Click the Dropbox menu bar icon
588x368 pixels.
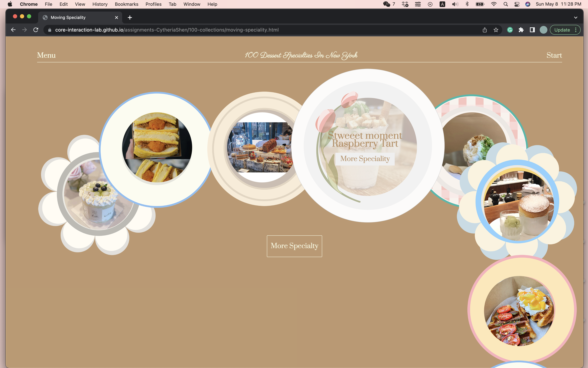tap(405, 4)
